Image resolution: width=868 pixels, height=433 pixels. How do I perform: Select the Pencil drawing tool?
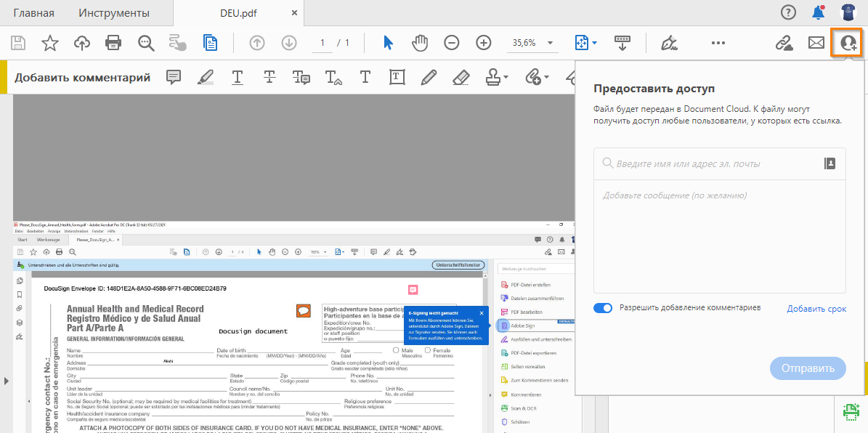tap(429, 77)
